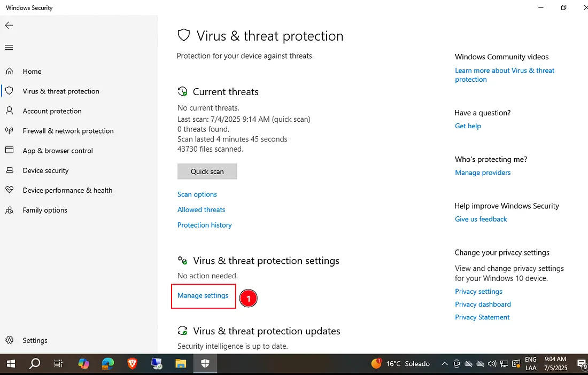Viewport: 588px width, 375px height.
Task: Launch Microsoft Edge from taskbar
Action: pos(108,363)
